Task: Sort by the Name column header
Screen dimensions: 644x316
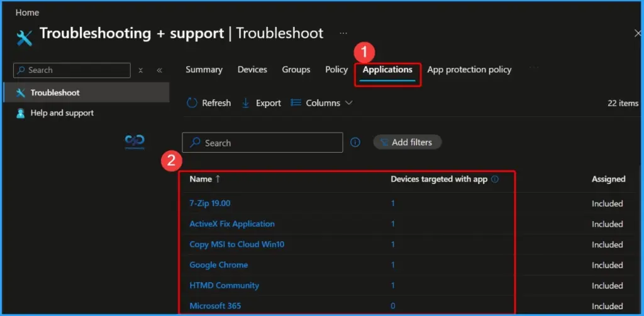Action: tap(201, 179)
